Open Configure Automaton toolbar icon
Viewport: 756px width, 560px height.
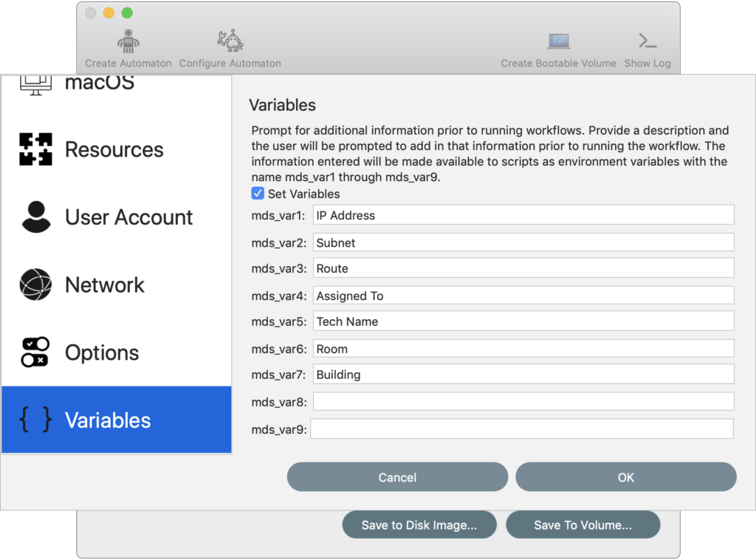click(230, 41)
